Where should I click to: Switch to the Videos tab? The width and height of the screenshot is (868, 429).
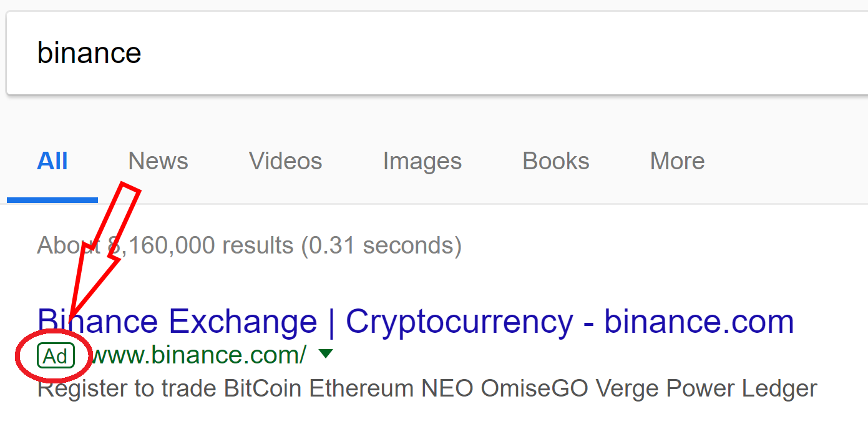tap(285, 161)
